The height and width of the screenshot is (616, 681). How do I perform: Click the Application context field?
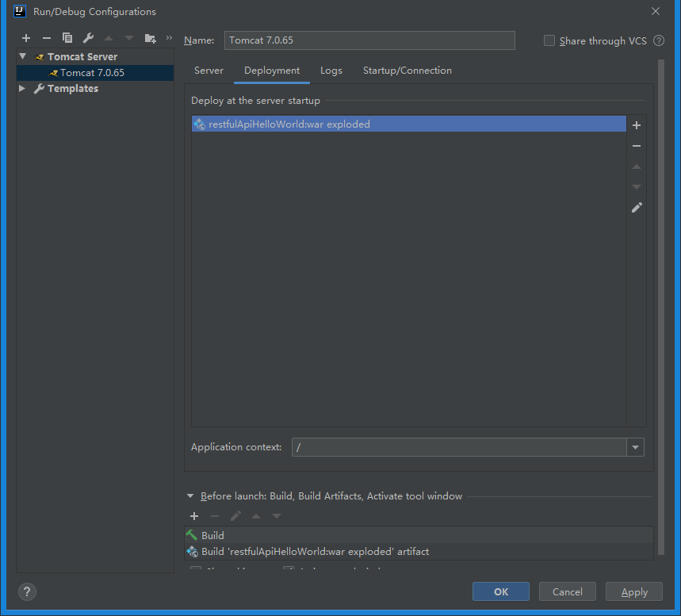click(460, 447)
